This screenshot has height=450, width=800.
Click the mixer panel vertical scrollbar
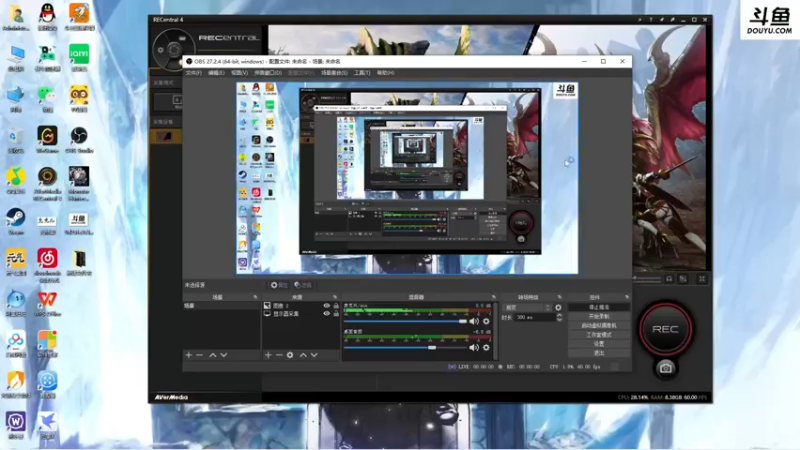(495, 331)
